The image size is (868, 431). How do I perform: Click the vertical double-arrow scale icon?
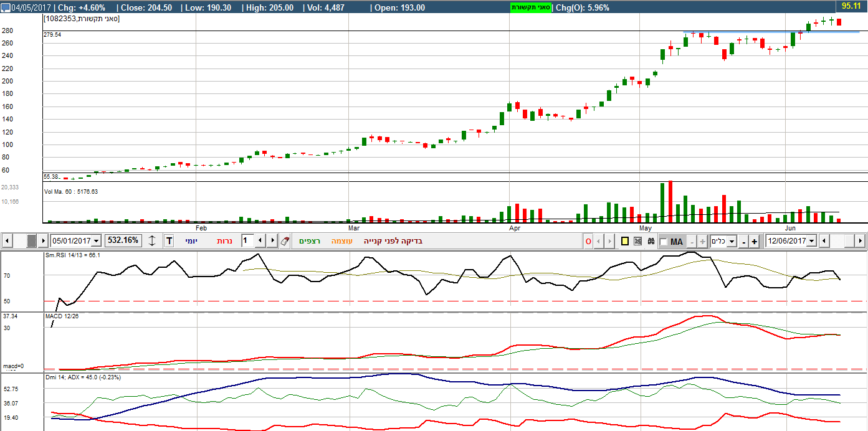(x=153, y=241)
